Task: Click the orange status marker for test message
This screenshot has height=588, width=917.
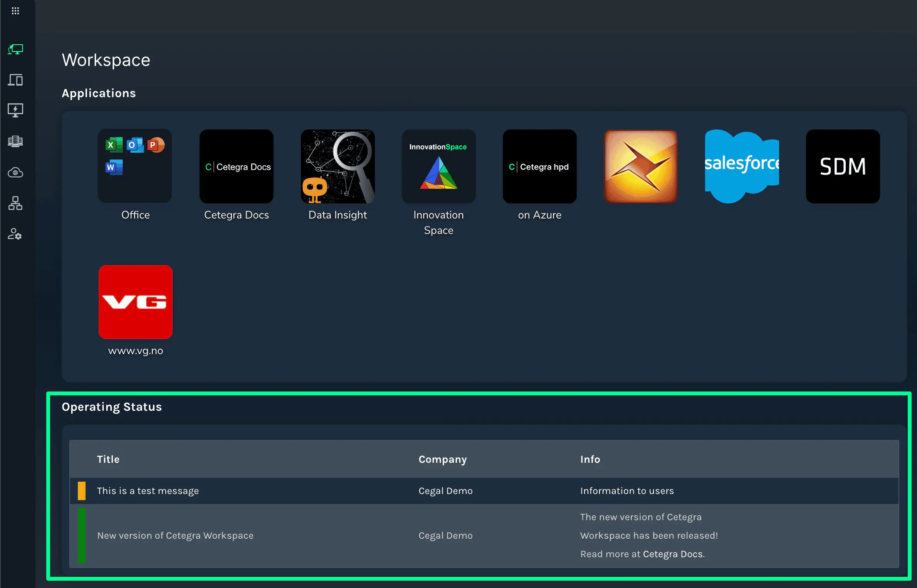Action: (82, 491)
